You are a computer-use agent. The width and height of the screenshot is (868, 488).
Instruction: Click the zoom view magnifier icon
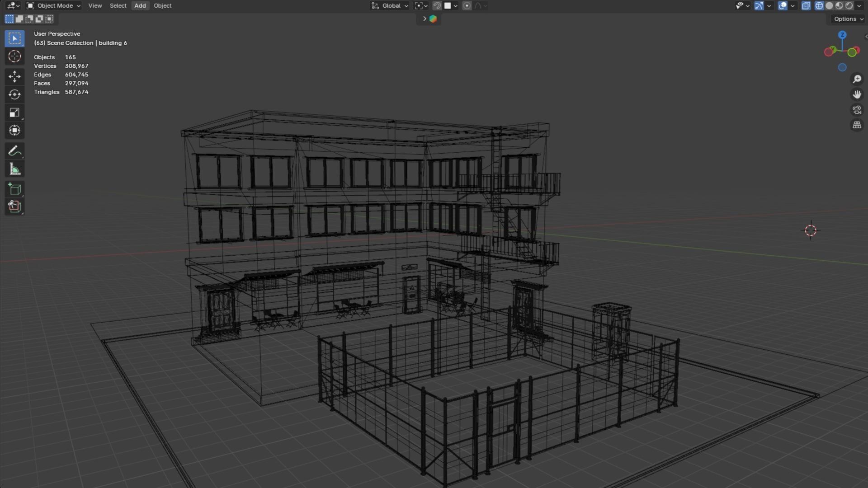tap(857, 79)
